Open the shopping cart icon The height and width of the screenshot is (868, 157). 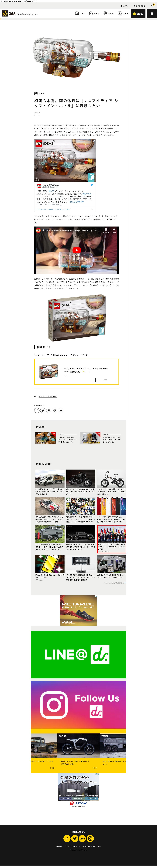click(x=152, y=6)
